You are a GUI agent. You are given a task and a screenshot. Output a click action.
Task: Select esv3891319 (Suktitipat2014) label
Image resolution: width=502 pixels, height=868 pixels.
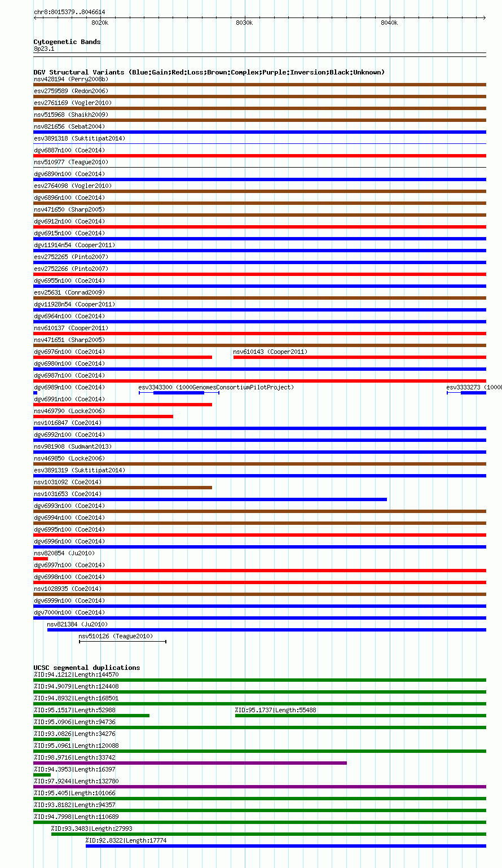[80, 470]
